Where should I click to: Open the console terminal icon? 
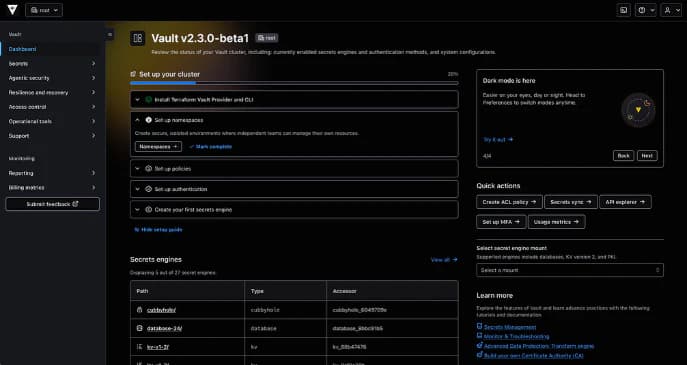pos(623,10)
